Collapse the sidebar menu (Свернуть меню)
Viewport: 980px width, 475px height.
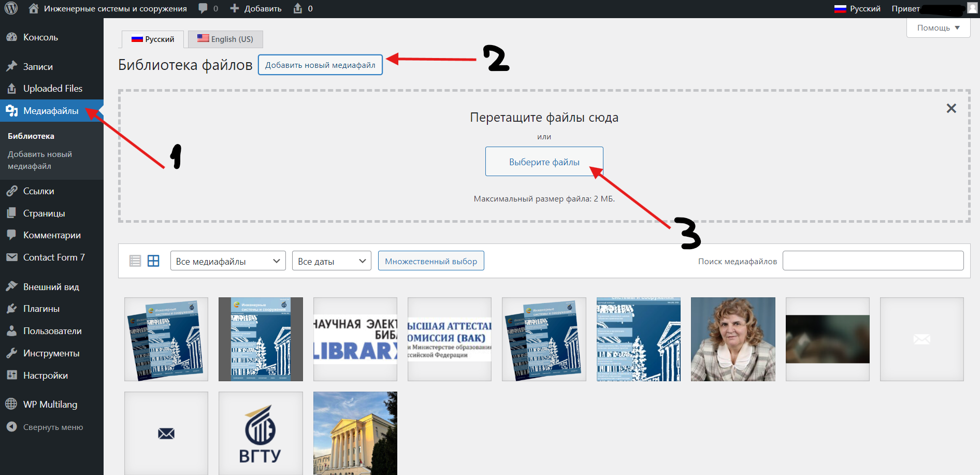(x=53, y=427)
